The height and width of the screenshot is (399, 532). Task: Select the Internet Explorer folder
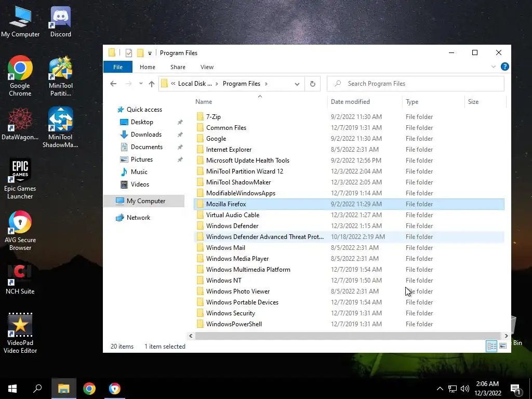pos(349,149)
